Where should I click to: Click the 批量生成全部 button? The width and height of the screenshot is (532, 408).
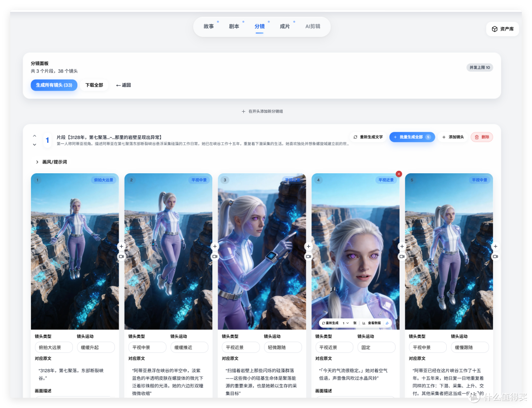412,137
